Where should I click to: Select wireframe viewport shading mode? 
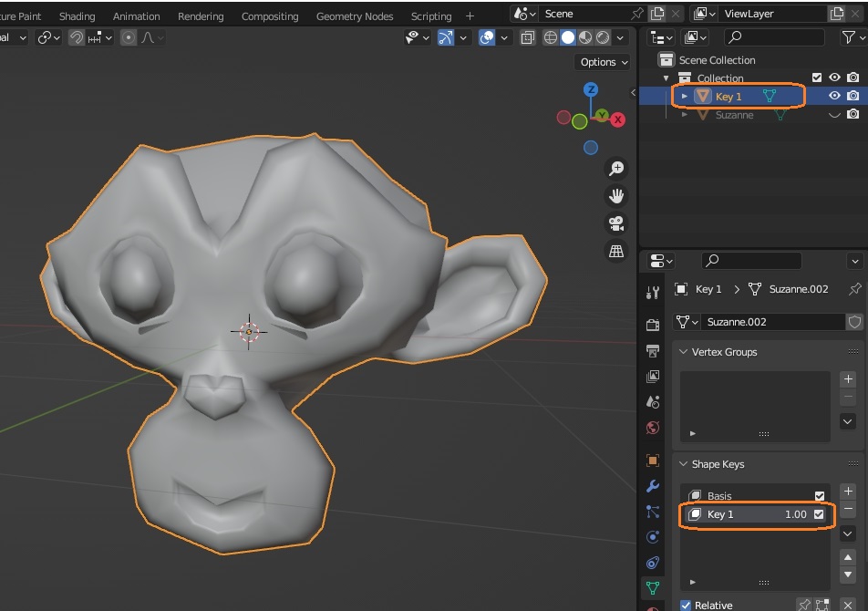pos(551,37)
